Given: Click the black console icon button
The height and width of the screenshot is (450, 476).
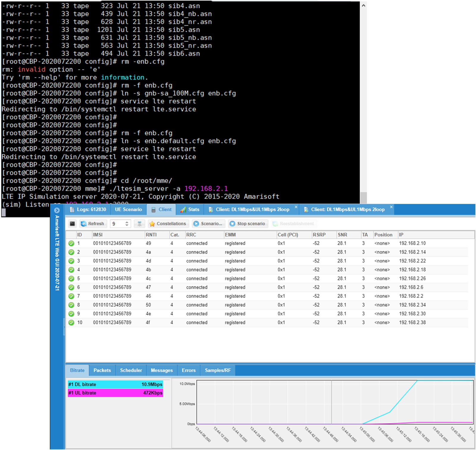Looking at the screenshot, I should pyautogui.click(x=72, y=224).
